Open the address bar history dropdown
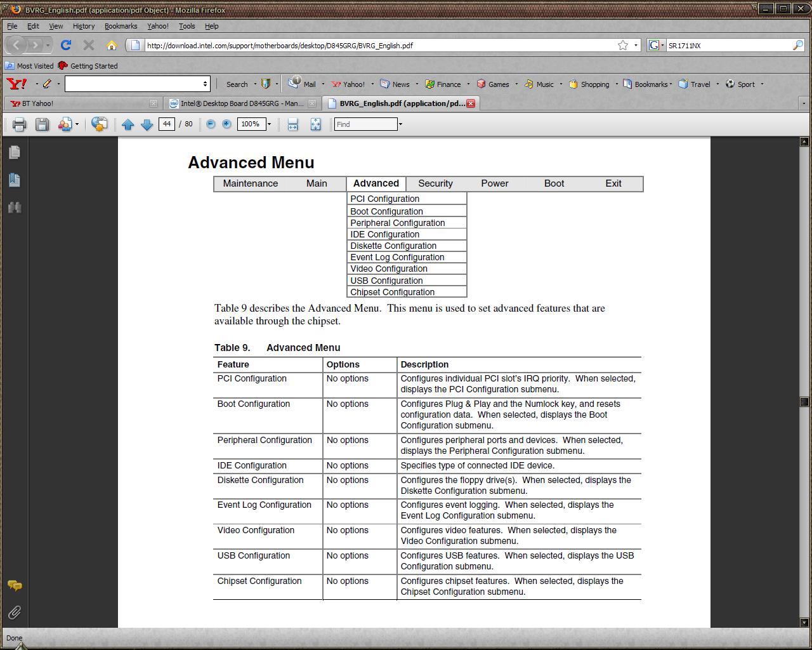Viewport: 812px width, 650px height. coord(636,45)
